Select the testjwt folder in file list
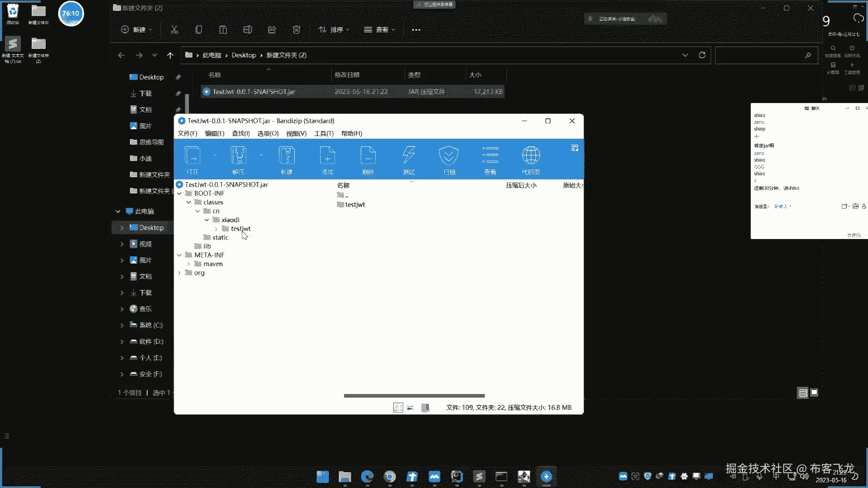 (x=355, y=205)
